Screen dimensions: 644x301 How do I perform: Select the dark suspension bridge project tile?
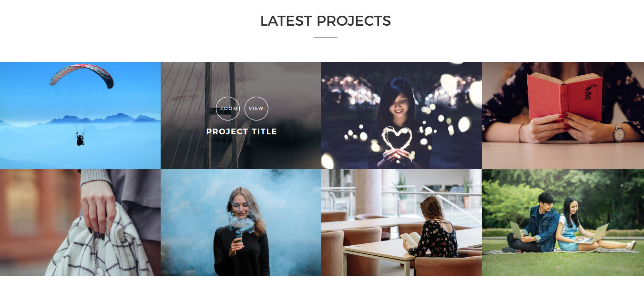(x=241, y=115)
